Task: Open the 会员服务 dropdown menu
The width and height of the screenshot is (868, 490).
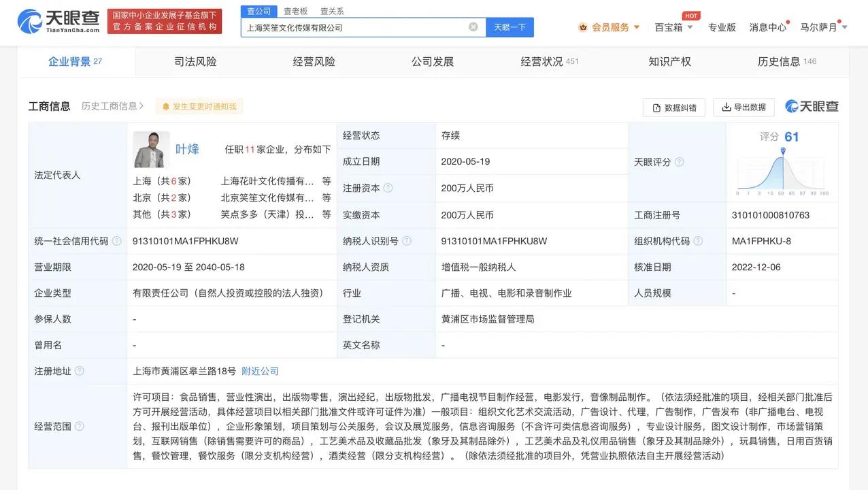Action: tap(610, 27)
